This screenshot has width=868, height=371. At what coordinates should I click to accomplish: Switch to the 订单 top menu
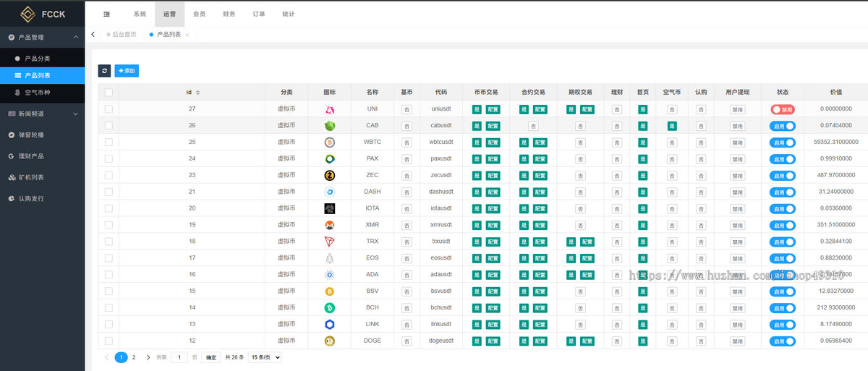click(258, 14)
